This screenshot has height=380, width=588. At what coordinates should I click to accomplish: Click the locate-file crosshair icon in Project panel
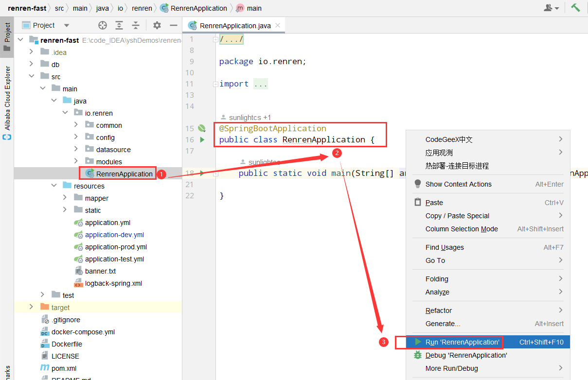(x=103, y=25)
